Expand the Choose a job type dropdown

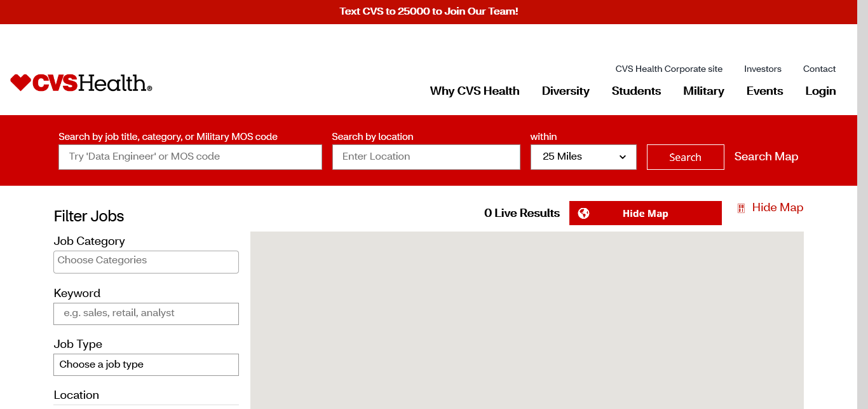pyautogui.click(x=146, y=364)
